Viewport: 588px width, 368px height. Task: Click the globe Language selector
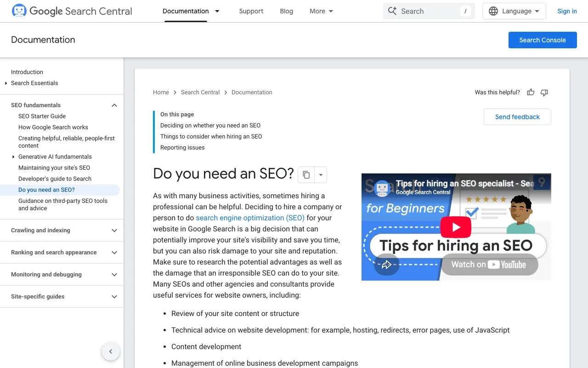pos(514,11)
